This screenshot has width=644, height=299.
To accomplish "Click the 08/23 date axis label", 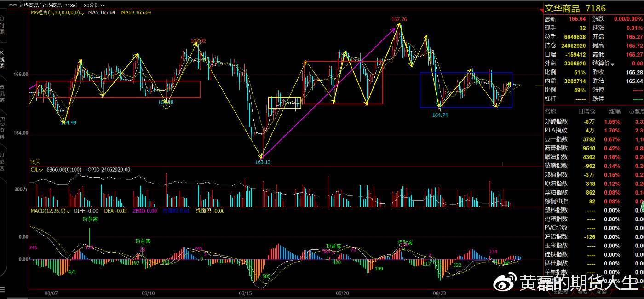I will point(440,293).
